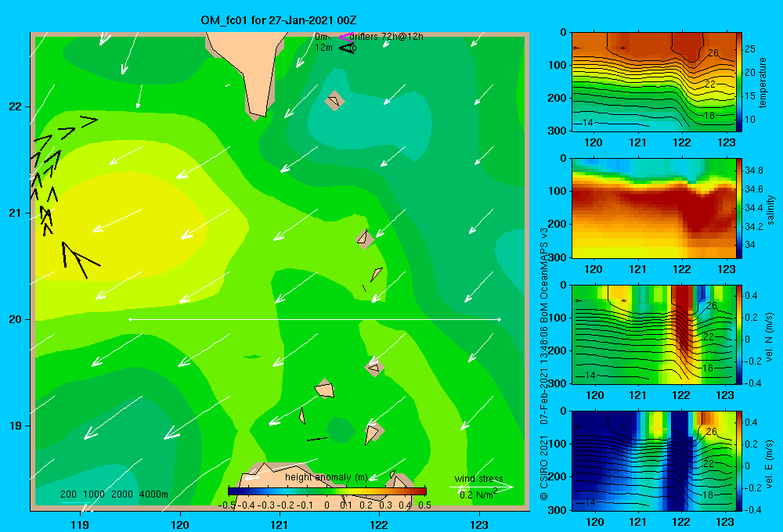
Task: Click the '34.8' tick on salinity scale
Action: [753, 171]
